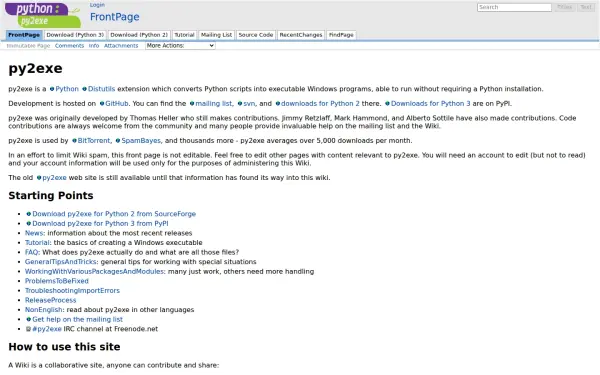Click the globe icon before Distutils link

click(85, 89)
